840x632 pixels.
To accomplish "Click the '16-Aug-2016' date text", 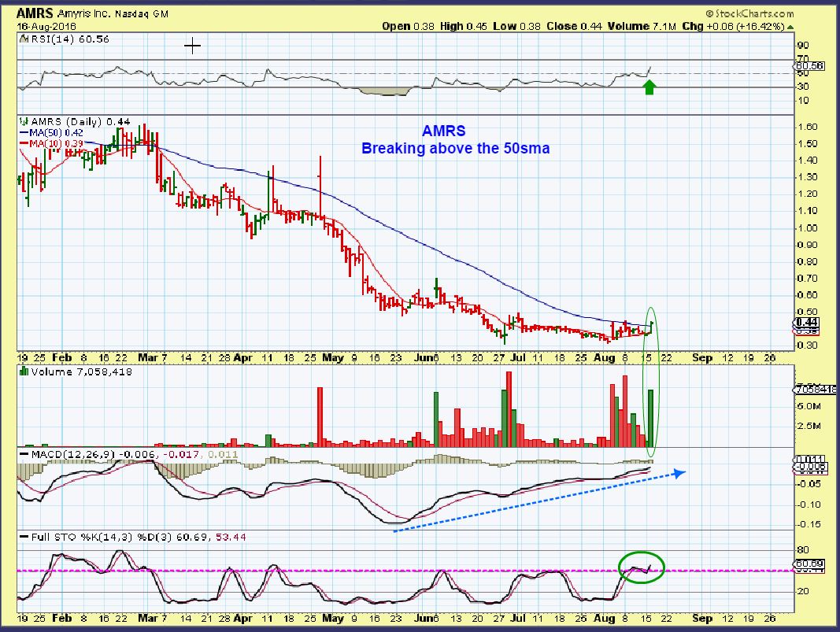I will coord(46,26).
